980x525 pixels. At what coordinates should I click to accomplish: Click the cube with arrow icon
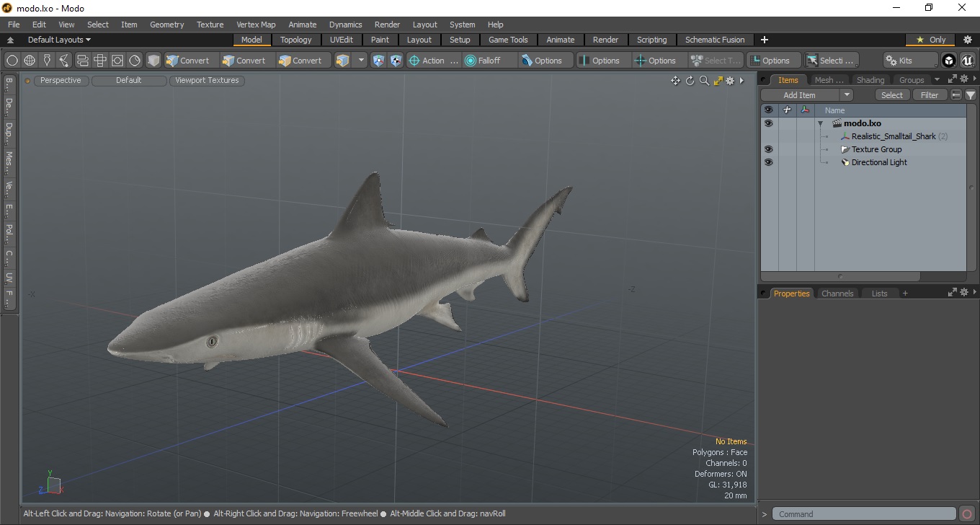tap(343, 61)
